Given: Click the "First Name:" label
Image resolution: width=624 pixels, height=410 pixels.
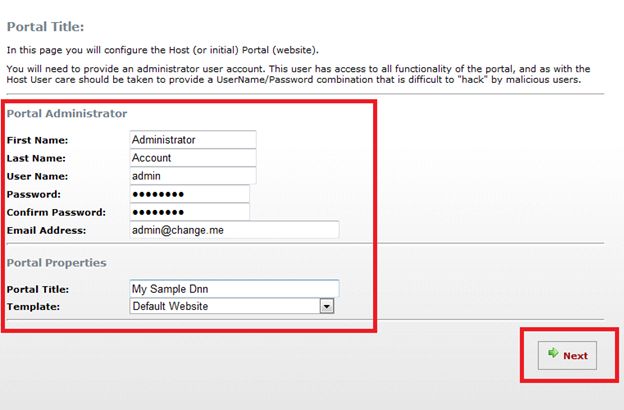Looking at the screenshot, I should point(36,141).
